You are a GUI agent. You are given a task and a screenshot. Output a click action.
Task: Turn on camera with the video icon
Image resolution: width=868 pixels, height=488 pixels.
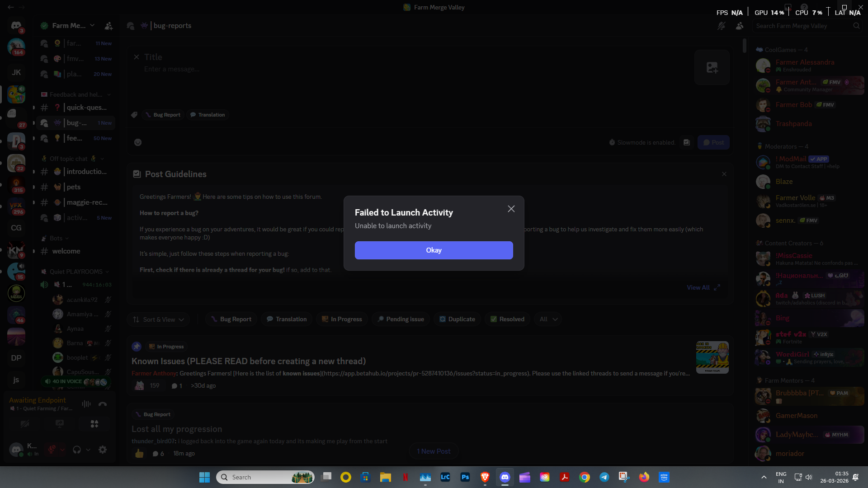pos(25,424)
